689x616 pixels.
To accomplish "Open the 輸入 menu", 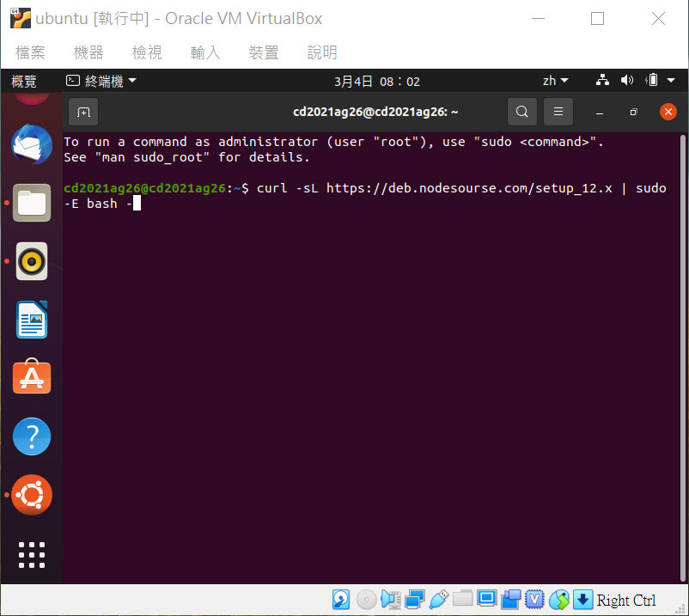I will pos(205,52).
